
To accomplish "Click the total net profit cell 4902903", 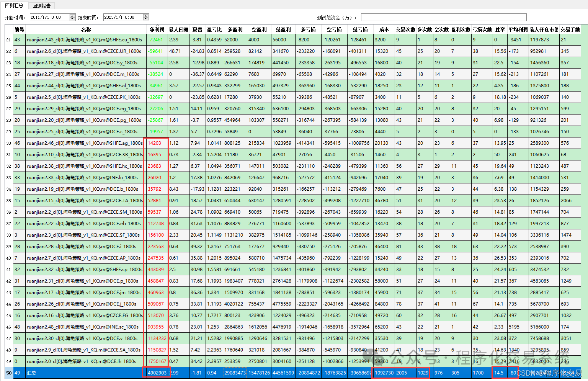I will coord(157,373).
